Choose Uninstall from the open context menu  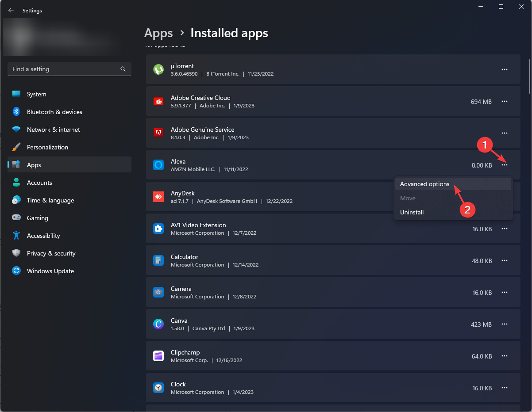(x=411, y=212)
